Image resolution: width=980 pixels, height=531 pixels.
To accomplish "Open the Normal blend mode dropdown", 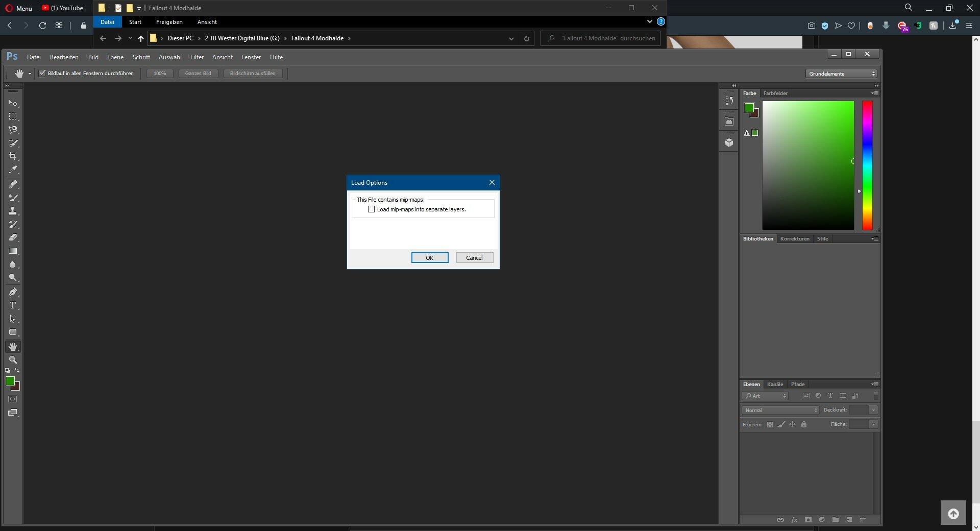I will tap(780, 410).
